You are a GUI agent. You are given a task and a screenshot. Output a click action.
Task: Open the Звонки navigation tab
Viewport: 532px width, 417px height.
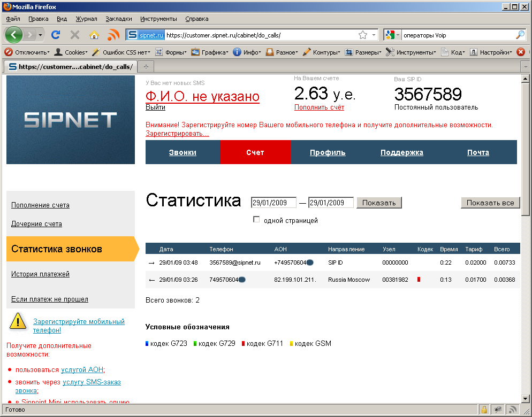[183, 152]
